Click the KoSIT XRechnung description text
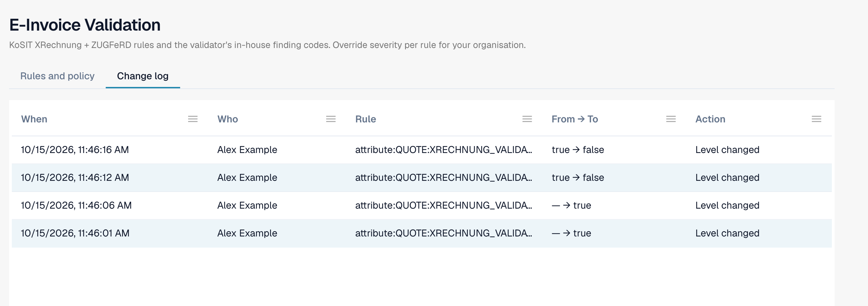 (x=267, y=45)
